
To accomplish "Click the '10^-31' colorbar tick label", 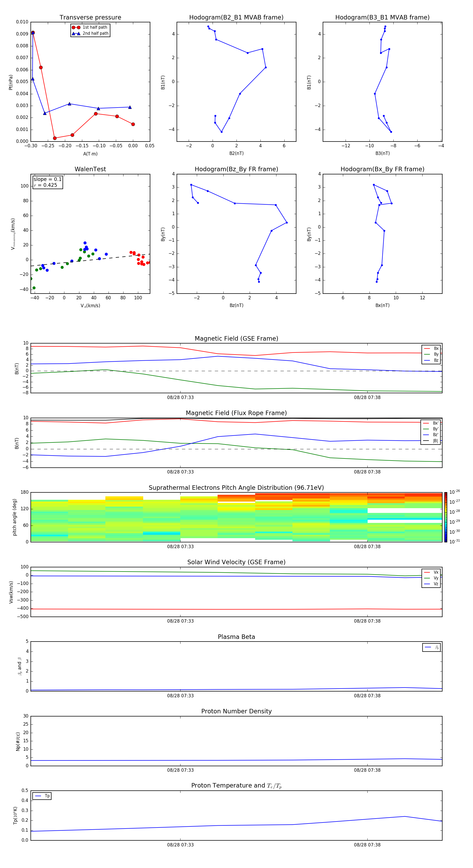I will coord(455,542).
